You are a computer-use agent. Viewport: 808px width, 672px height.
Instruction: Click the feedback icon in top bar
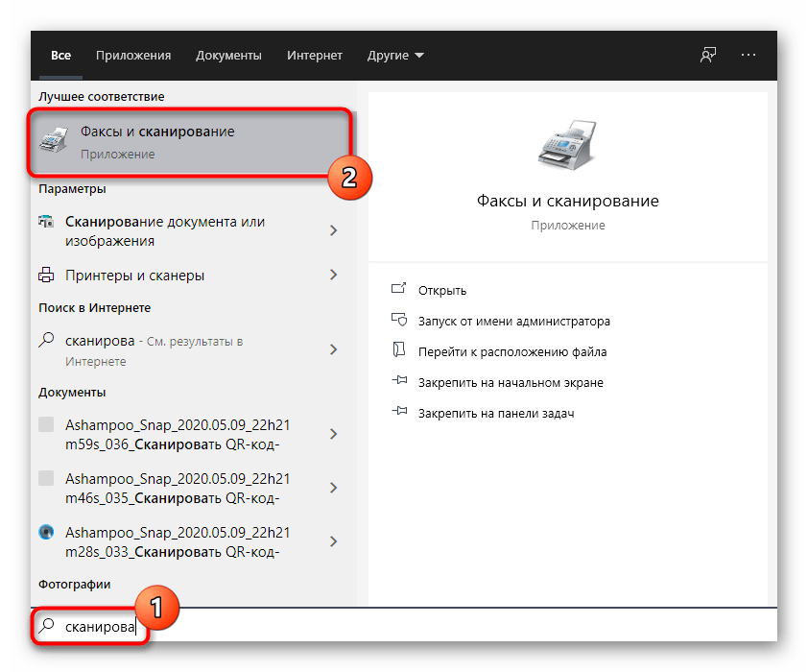pyautogui.click(x=708, y=56)
